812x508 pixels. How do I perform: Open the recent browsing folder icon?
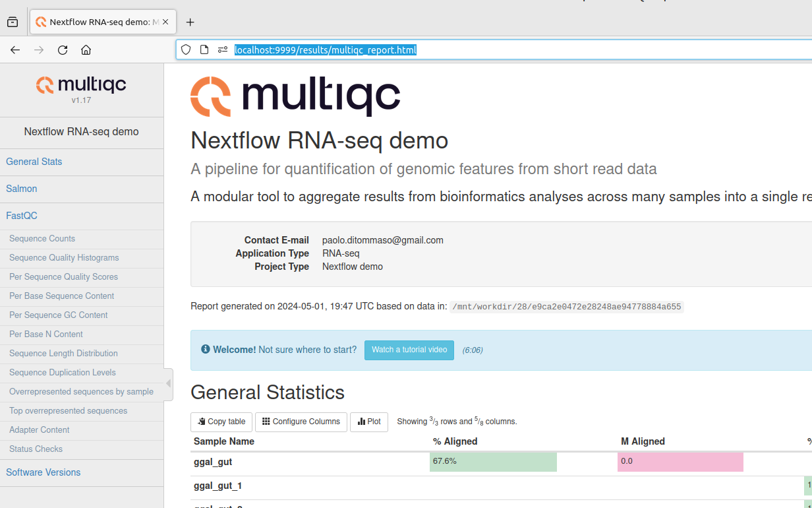pyautogui.click(x=13, y=22)
